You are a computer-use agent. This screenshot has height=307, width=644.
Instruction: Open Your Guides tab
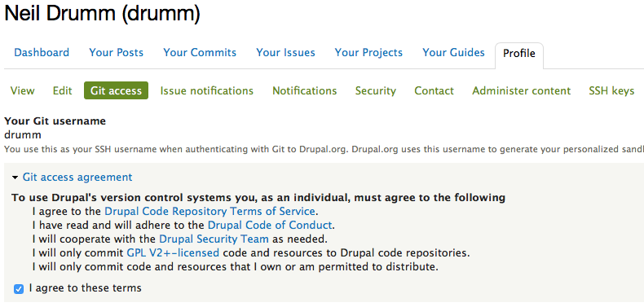pyautogui.click(x=453, y=53)
